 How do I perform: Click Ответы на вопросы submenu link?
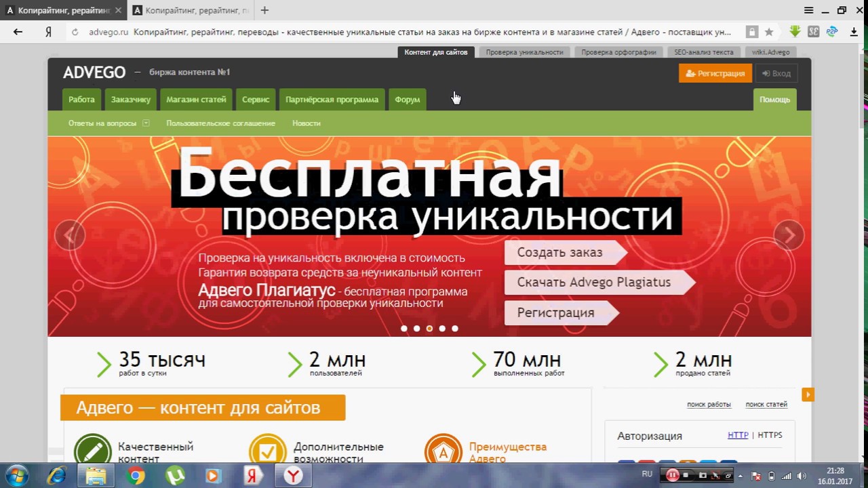pyautogui.click(x=102, y=123)
